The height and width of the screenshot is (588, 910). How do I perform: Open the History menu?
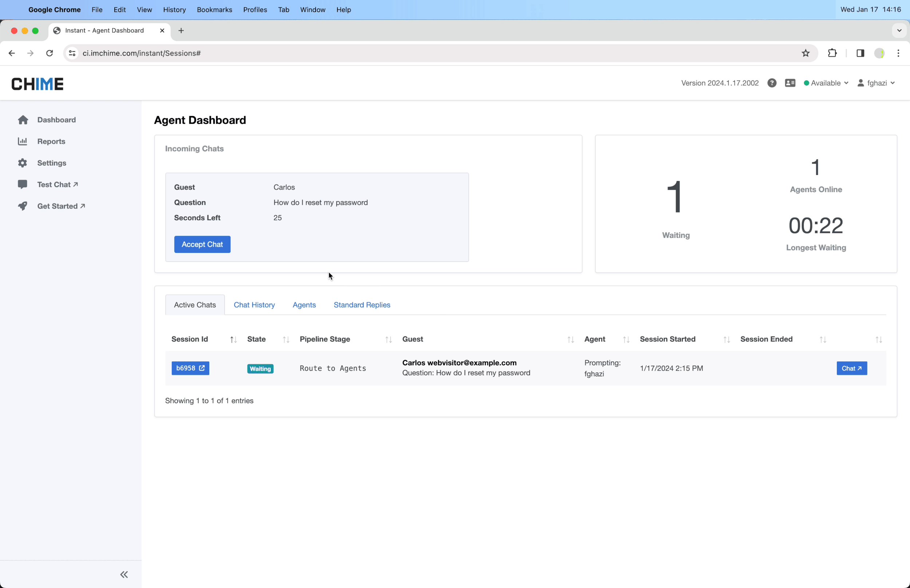pos(174,9)
